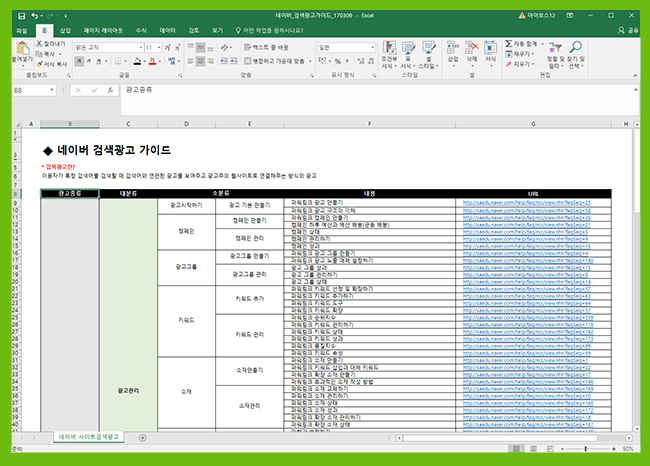Open the borders dropdown arrow
Image resolution: width=650 pixels, height=466 pixels.
125,61
